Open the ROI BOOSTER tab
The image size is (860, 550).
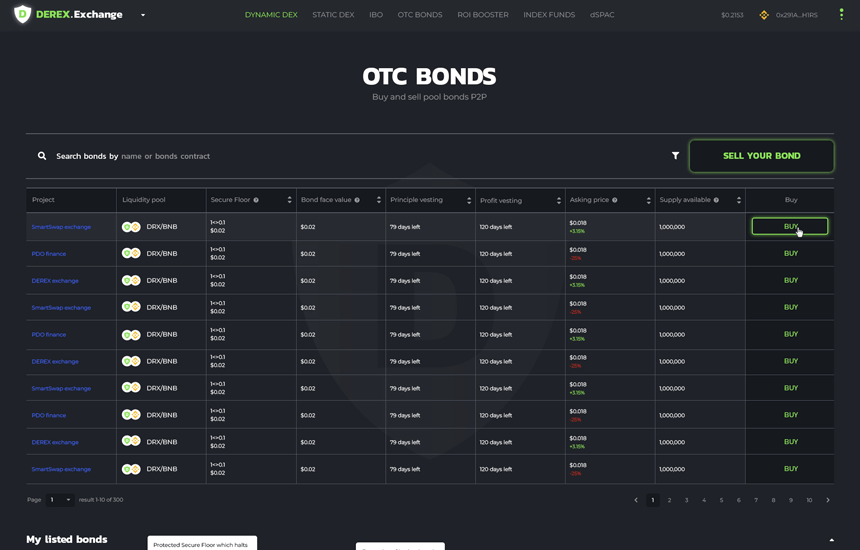click(x=482, y=15)
